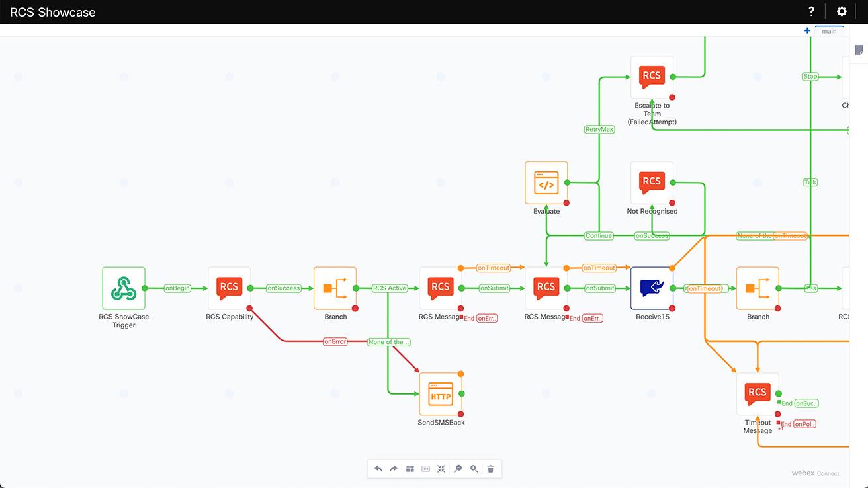Open the help question mark icon

812,11
